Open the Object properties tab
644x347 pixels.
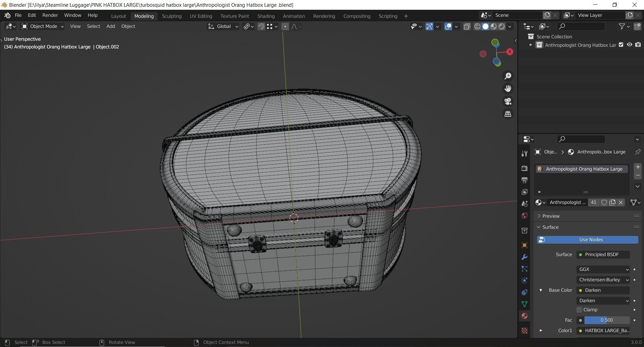point(524,245)
